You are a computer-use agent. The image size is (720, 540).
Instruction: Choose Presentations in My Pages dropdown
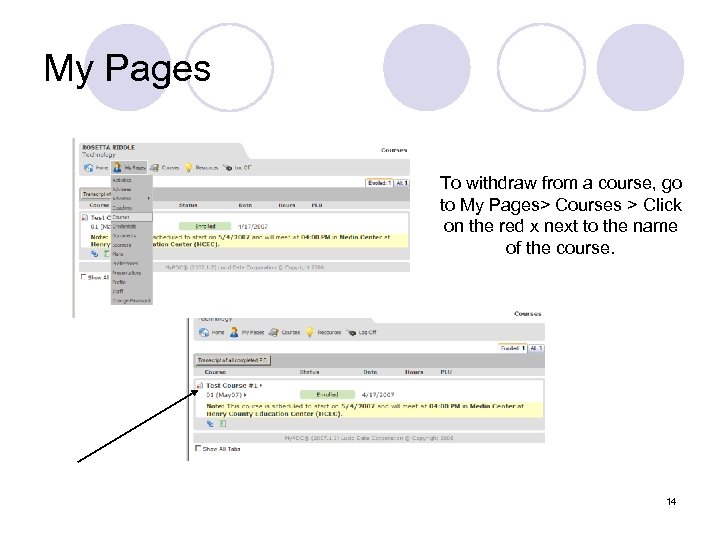(x=132, y=273)
